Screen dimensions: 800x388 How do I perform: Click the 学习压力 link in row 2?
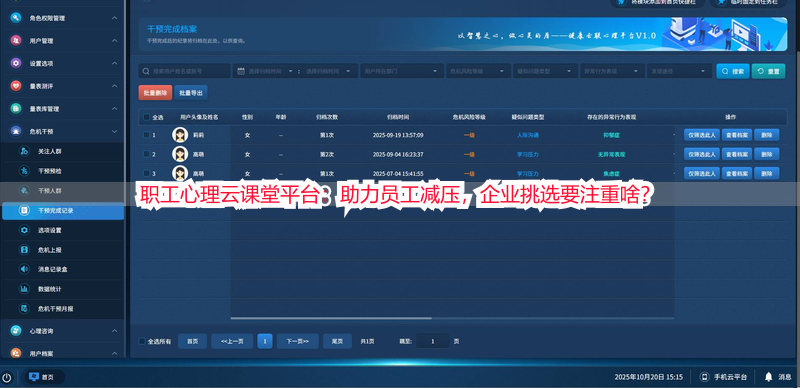[528, 154]
